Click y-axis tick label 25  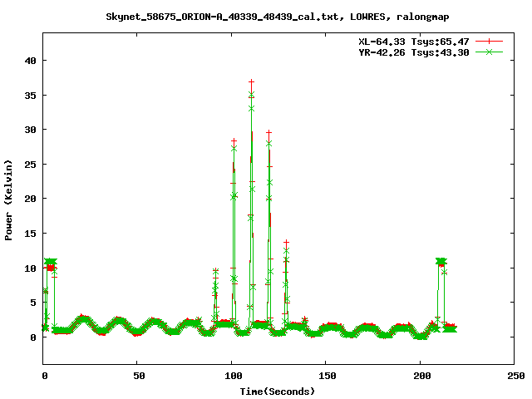[30, 165]
